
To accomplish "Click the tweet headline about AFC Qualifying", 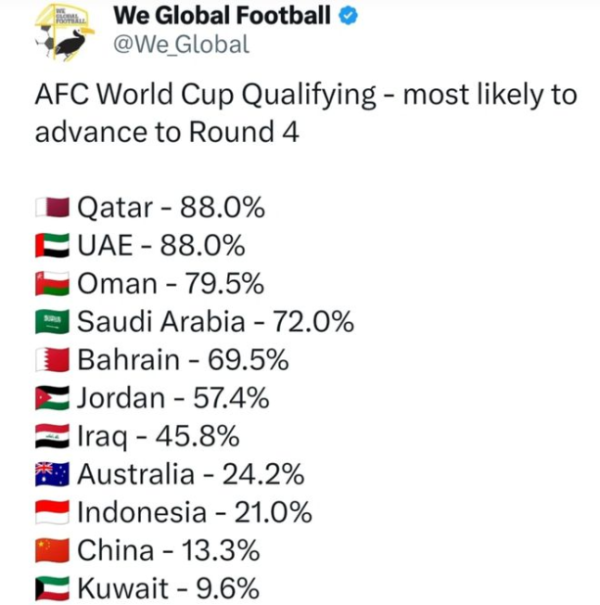I will point(305,113).
